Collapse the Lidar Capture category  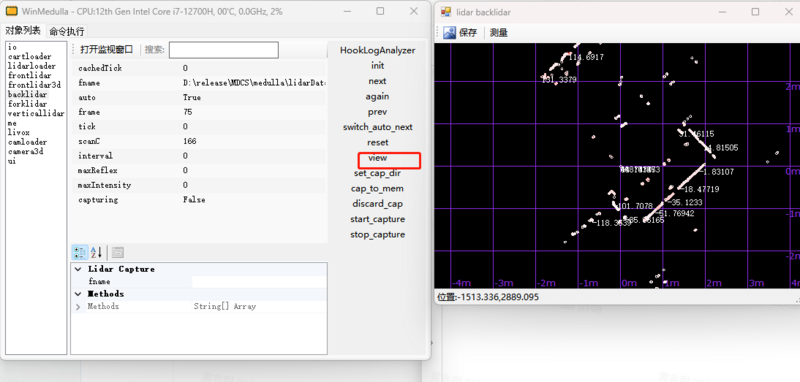[78, 269]
